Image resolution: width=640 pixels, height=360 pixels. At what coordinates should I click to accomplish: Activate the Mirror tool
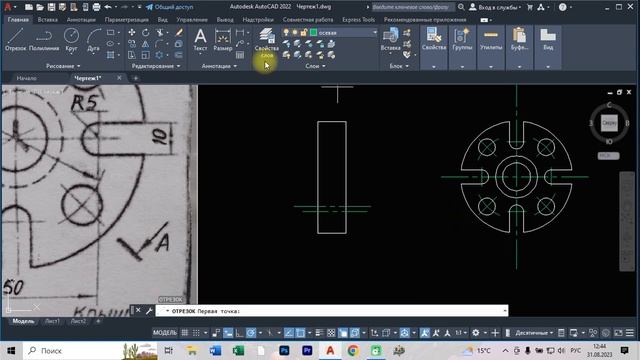[146, 44]
